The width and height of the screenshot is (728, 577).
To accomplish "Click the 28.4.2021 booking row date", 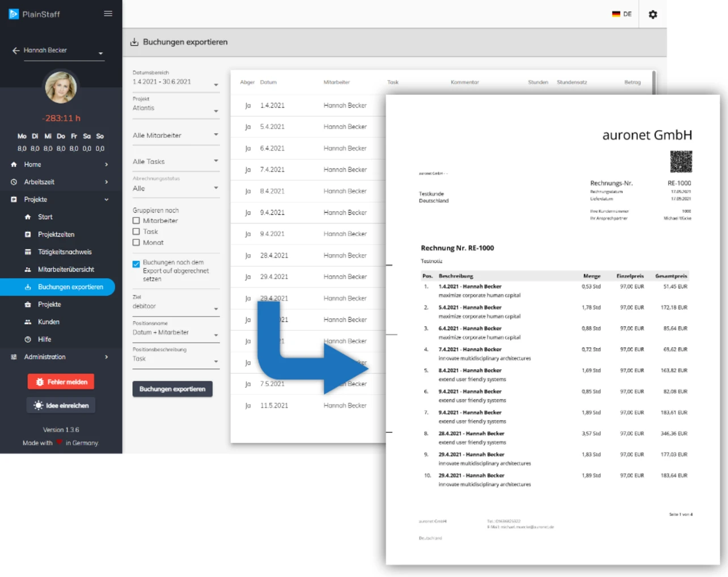I will (x=274, y=255).
